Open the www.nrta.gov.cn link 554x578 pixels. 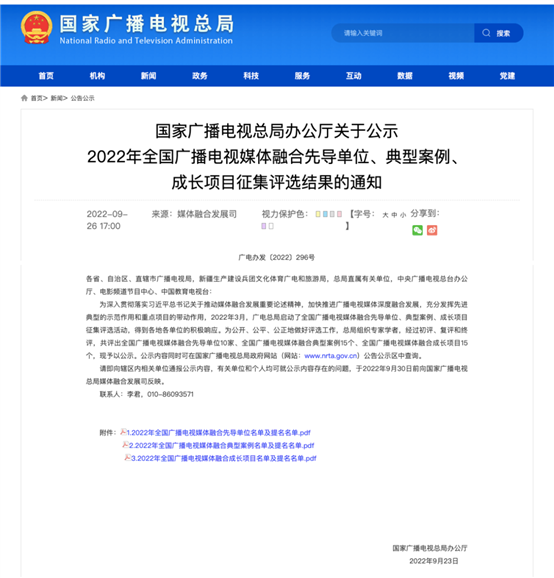[331, 356]
